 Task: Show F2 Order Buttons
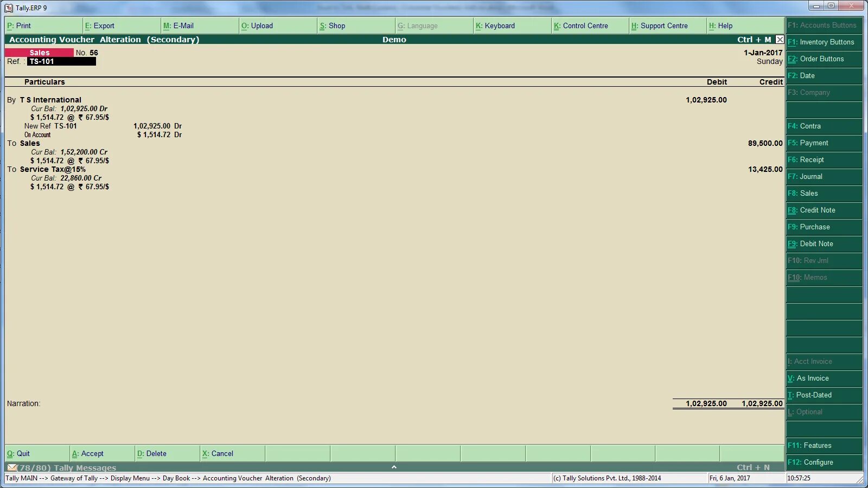(x=824, y=59)
